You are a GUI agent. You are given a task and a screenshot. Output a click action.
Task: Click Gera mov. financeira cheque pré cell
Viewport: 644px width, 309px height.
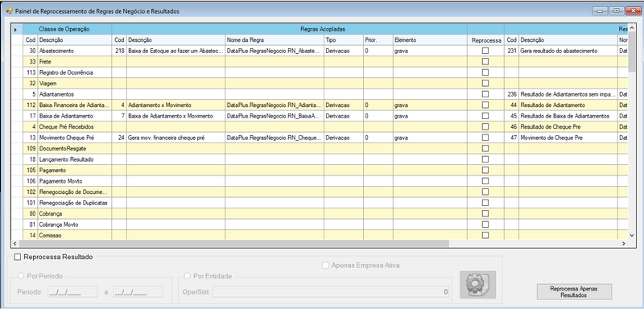point(175,138)
